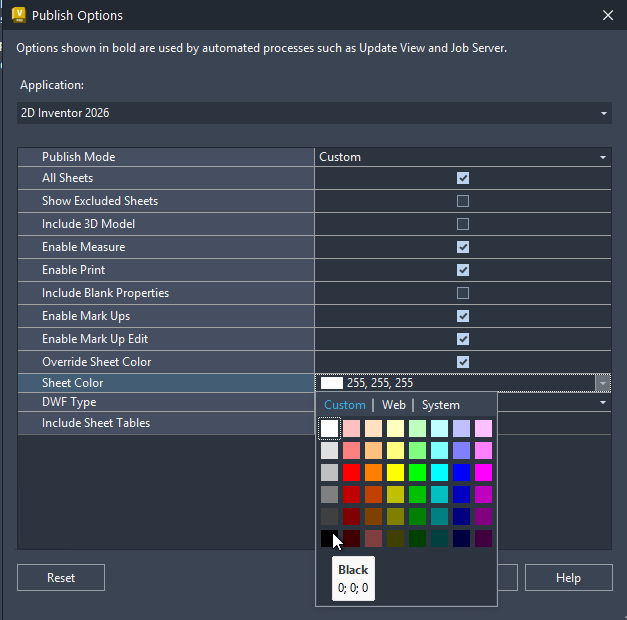Pick the pure blue swatch
Viewport: 627px width, 620px height.
(461, 472)
